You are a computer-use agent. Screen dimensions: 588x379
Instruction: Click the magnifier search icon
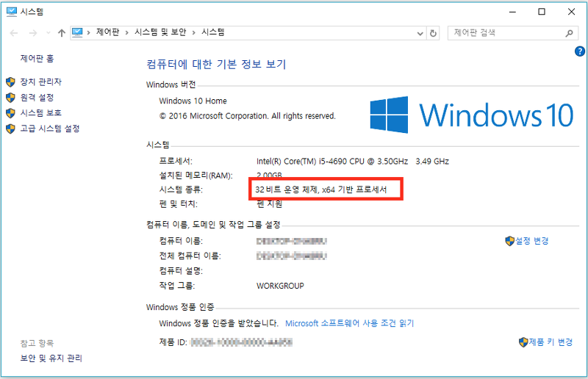click(x=569, y=33)
